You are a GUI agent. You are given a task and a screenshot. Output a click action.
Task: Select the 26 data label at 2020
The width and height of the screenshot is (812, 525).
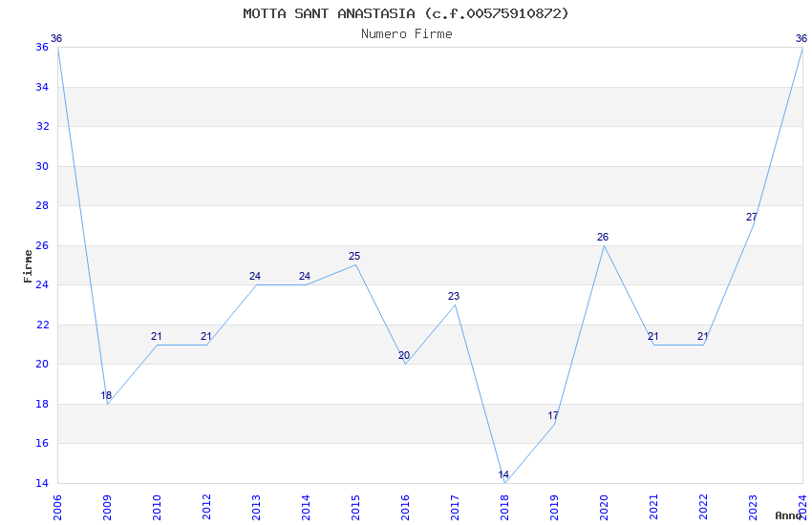(x=602, y=237)
